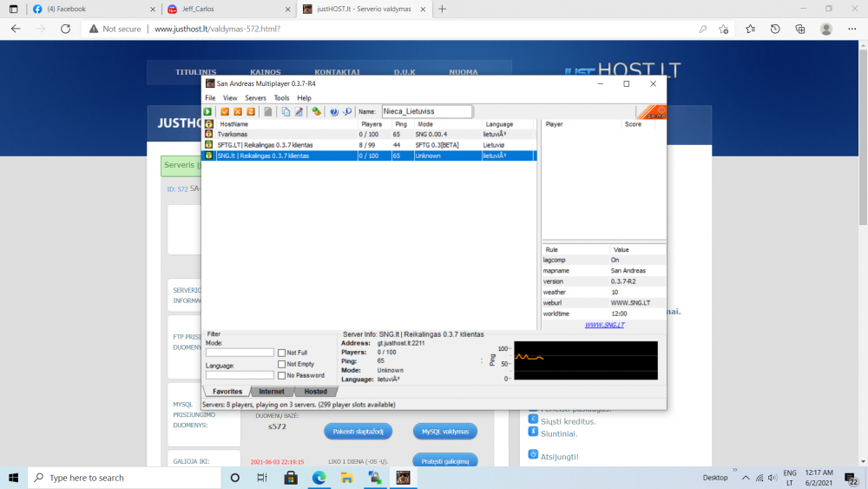Viewport: 868px width, 489px height.
Task: Click the Mode filter input field
Action: pyautogui.click(x=240, y=353)
